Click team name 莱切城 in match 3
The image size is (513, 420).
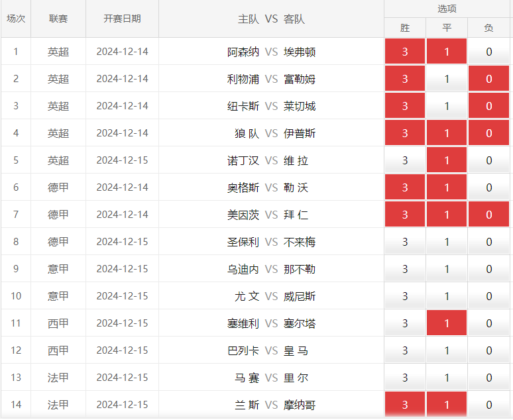[300, 106]
